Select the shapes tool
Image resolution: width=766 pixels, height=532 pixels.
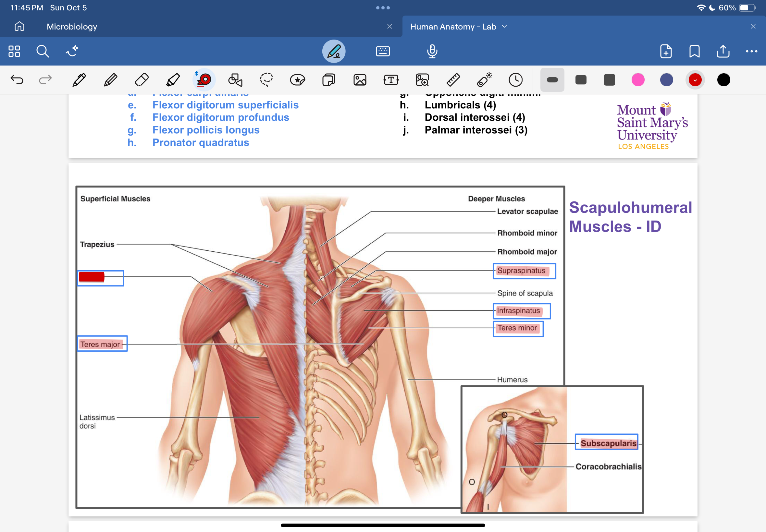(x=235, y=80)
